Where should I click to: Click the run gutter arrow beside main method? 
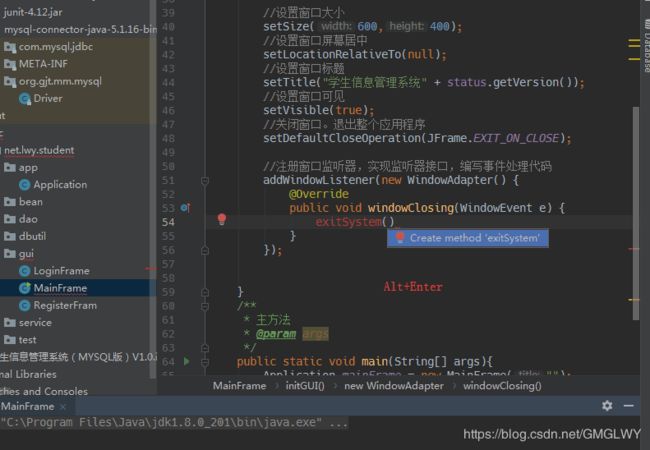click(x=187, y=361)
